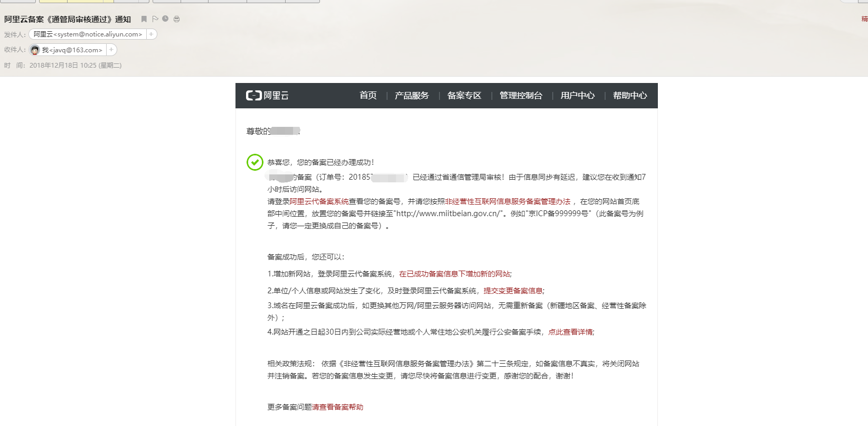Follow the 在已成功备案信息下增加新的网站 link
The image size is (868, 426).
455,274
